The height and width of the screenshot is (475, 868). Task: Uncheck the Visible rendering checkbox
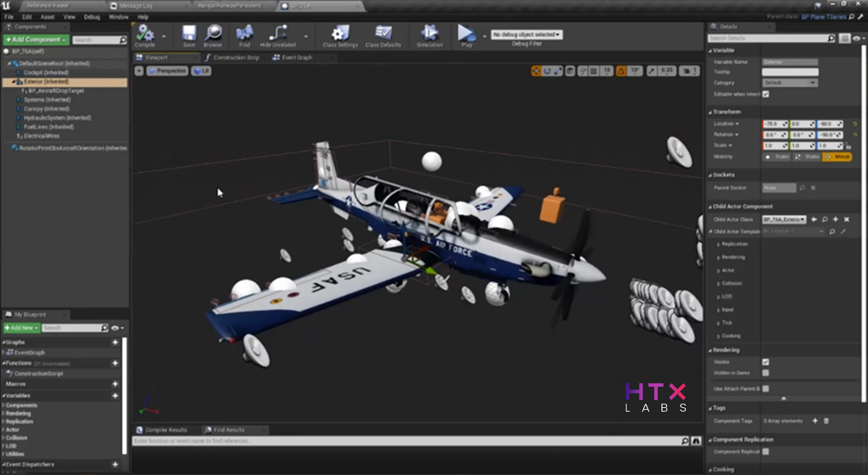pos(766,362)
